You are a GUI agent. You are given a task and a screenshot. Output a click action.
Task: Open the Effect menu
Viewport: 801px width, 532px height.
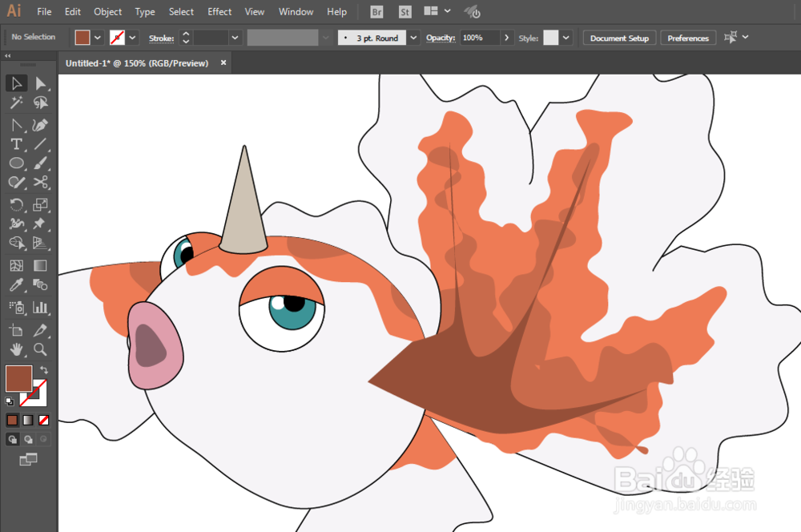(x=219, y=12)
